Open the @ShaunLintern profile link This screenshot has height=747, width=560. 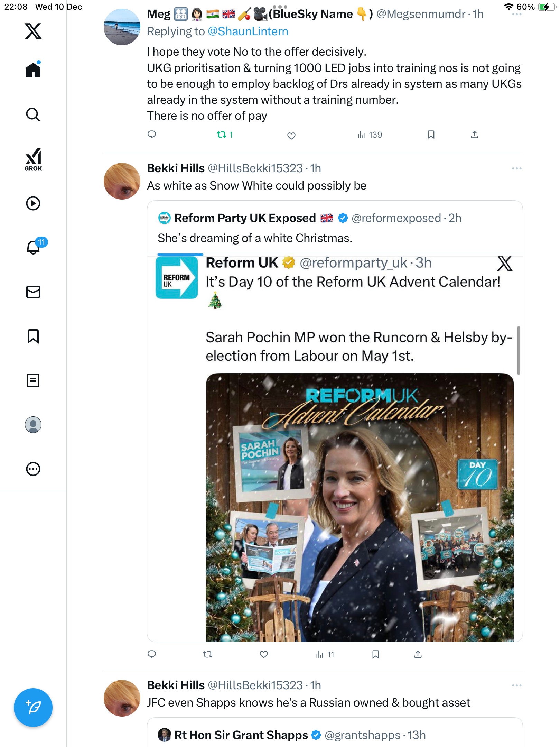point(248,31)
